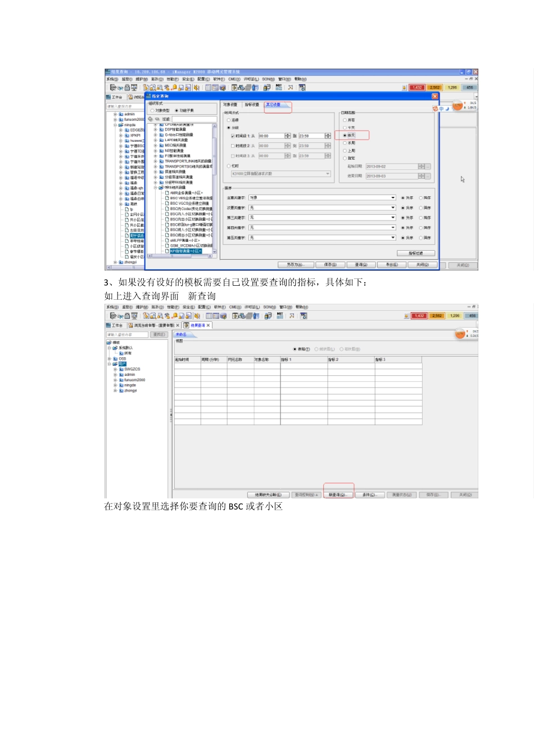Choose the 分段 time mode radio
The height and width of the screenshot is (756, 534).
click(x=228, y=128)
